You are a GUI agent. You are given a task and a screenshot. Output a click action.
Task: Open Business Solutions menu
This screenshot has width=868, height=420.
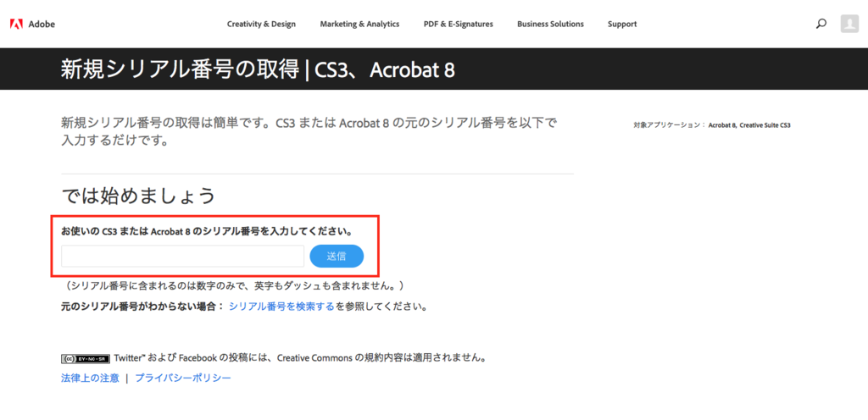[x=550, y=24]
